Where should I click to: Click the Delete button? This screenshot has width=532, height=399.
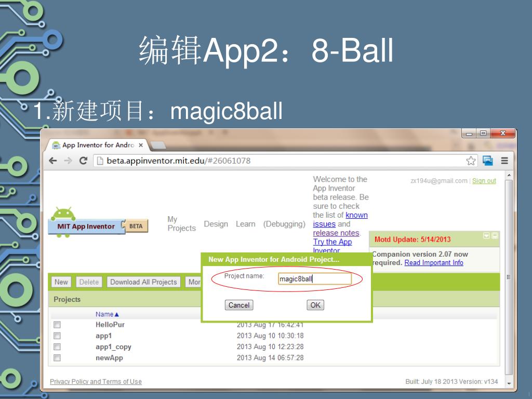(x=89, y=282)
